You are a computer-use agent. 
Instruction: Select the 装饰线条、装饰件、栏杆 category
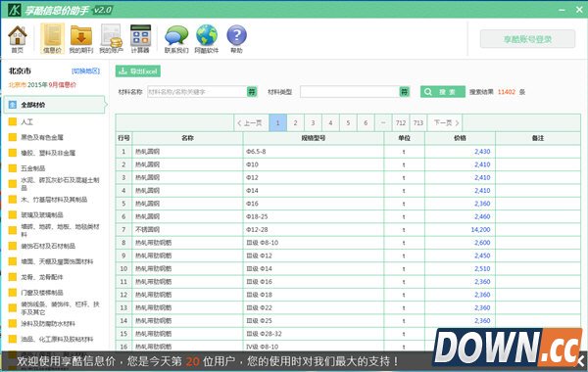(x=60, y=307)
